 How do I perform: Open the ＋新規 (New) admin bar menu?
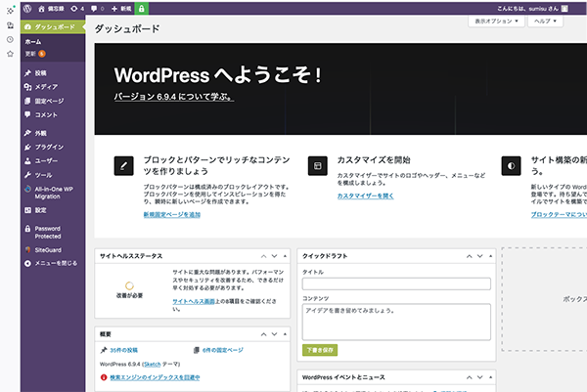pyautogui.click(x=122, y=8)
